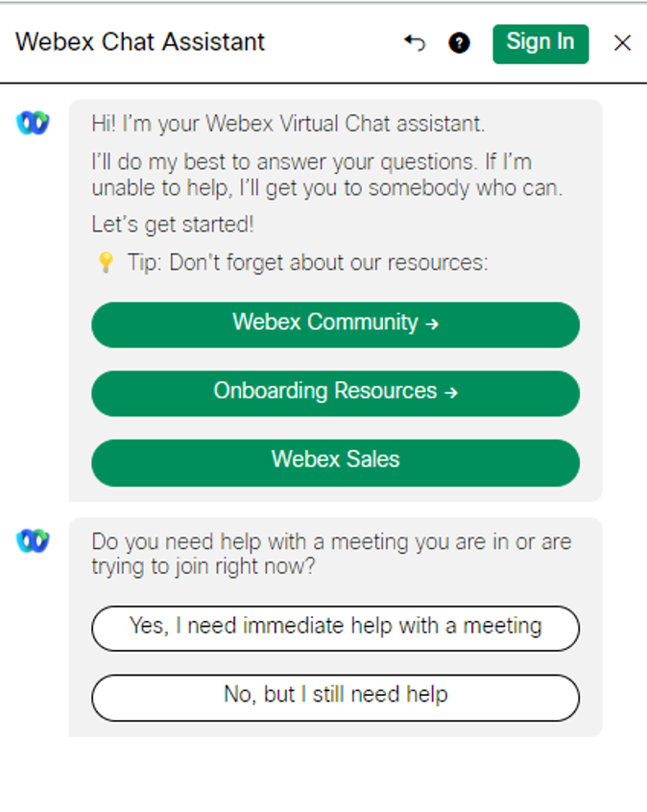The width and height of the screenshot is (647, 812).
Task: Click the "Let's get started!" line
Action: point(173,226)
